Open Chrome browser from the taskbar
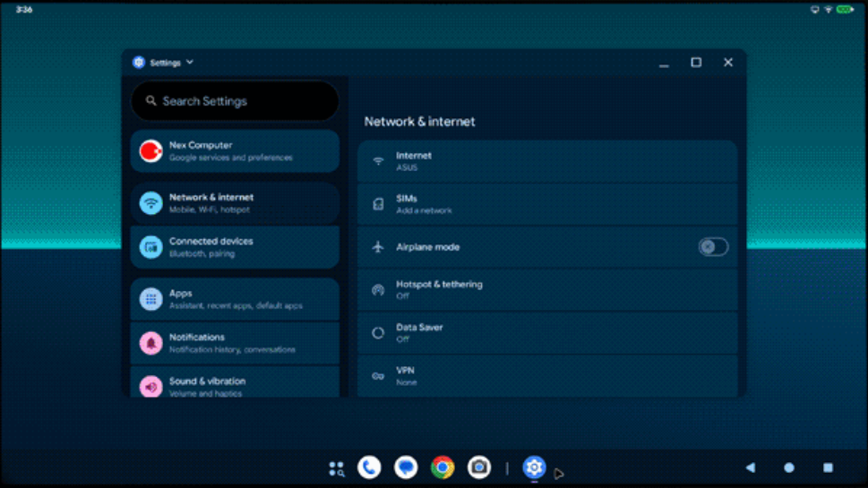The width and height of the screenshot is (868, 488). point(443,467)
